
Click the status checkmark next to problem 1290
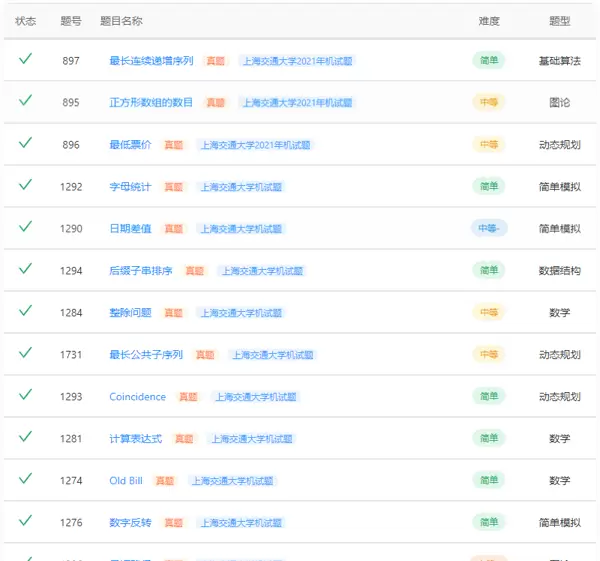click(26, 228)
